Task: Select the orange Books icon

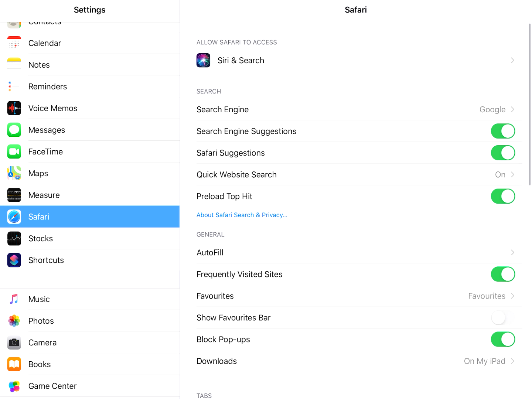Action: point(14,364)
